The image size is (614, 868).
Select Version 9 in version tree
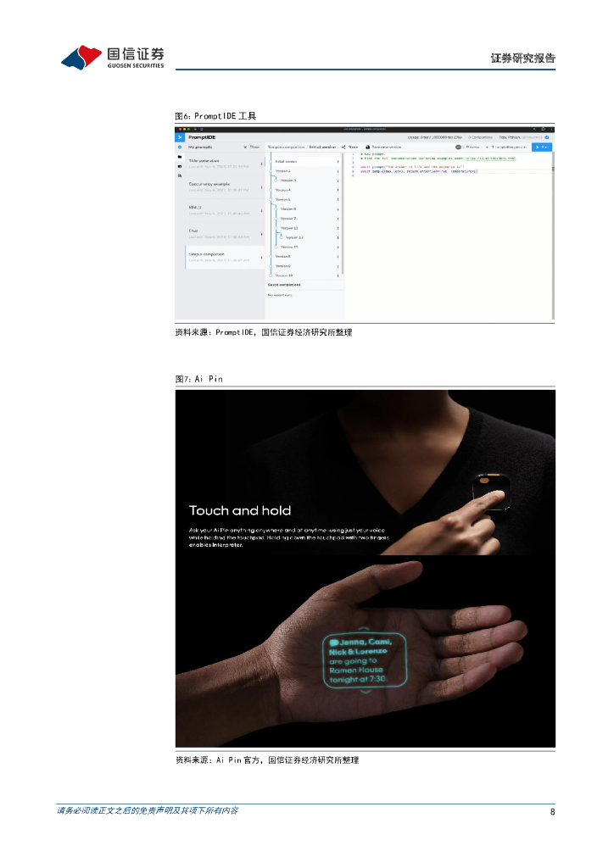283,265
